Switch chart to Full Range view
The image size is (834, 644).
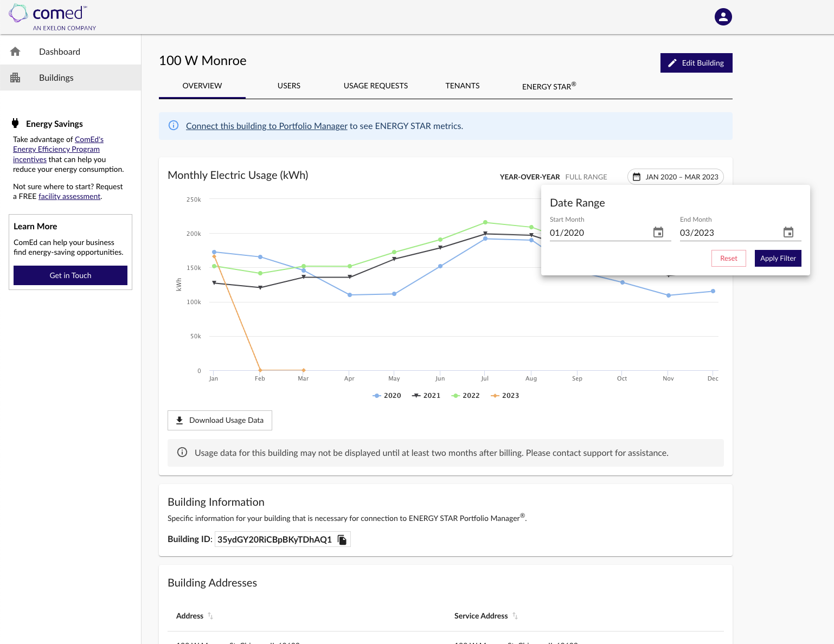click(x=586, y=177)
